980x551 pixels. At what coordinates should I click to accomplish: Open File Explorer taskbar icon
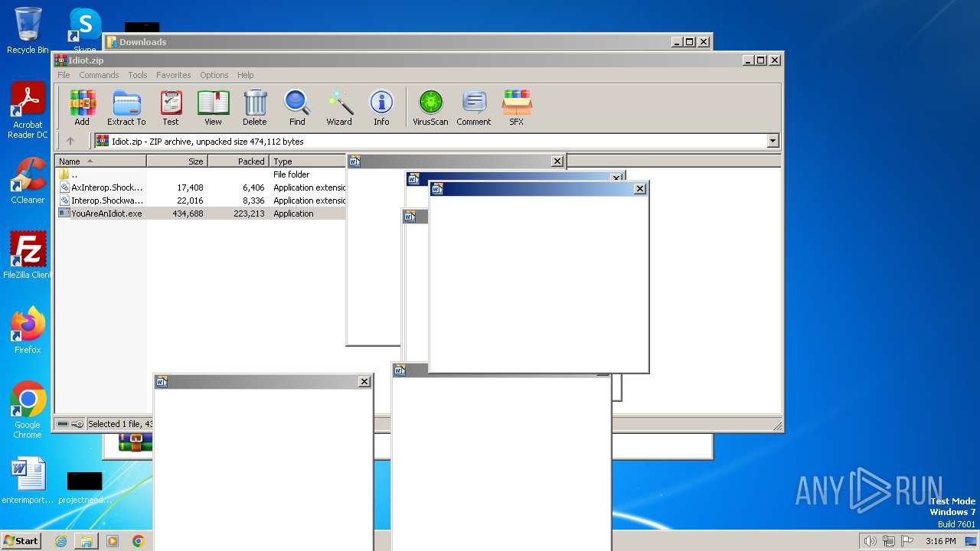tap(87, 541)
